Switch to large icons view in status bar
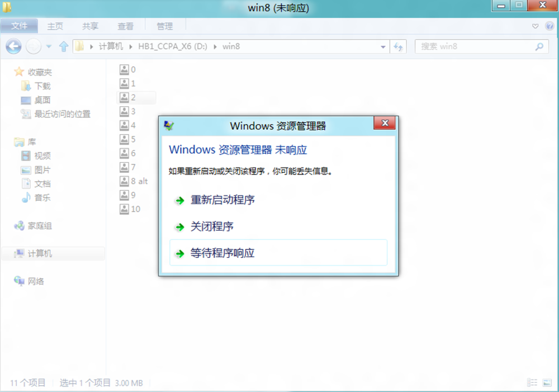Viewport: 559px width, 392px height. click(546, 382)
